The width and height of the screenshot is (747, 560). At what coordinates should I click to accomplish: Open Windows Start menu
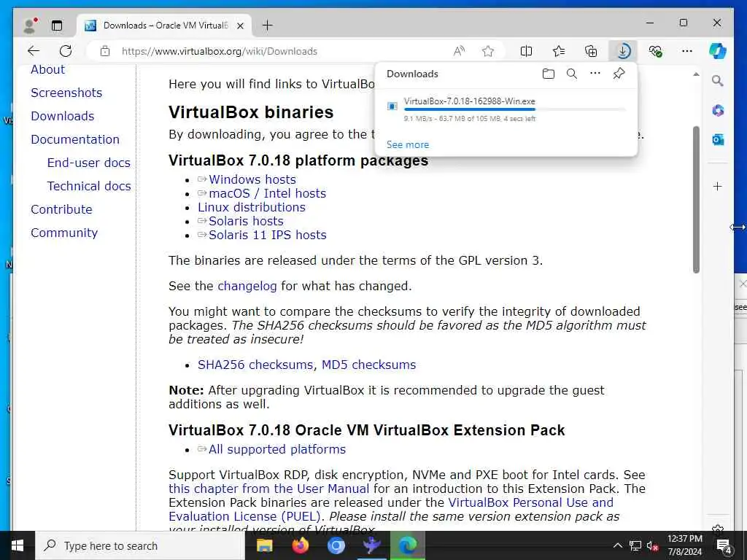(18, 545)
